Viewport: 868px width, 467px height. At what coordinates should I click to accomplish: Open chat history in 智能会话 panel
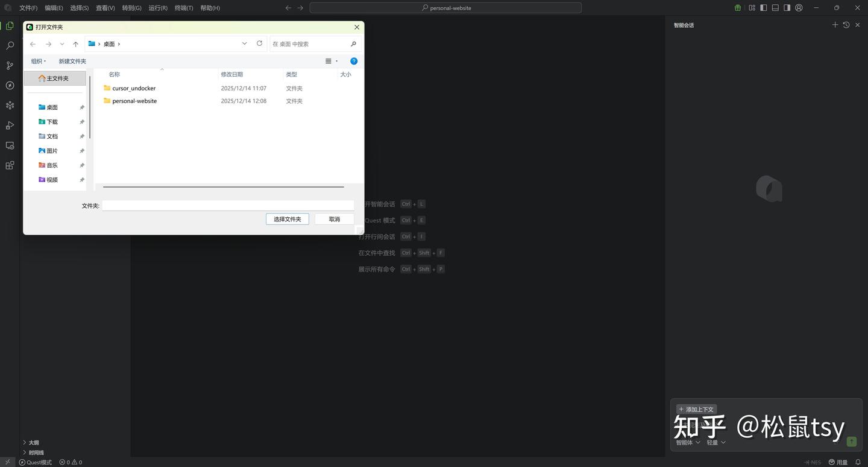point(846,25)
